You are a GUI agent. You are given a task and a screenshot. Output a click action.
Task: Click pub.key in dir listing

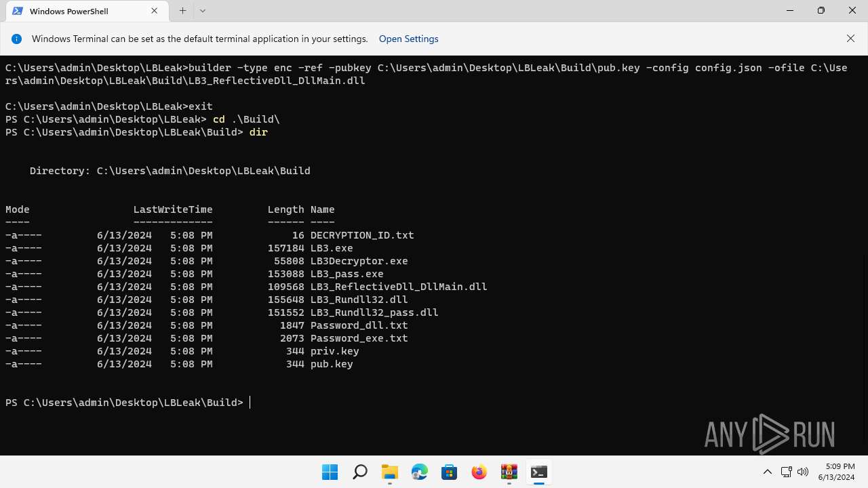[x=332, y=364]
